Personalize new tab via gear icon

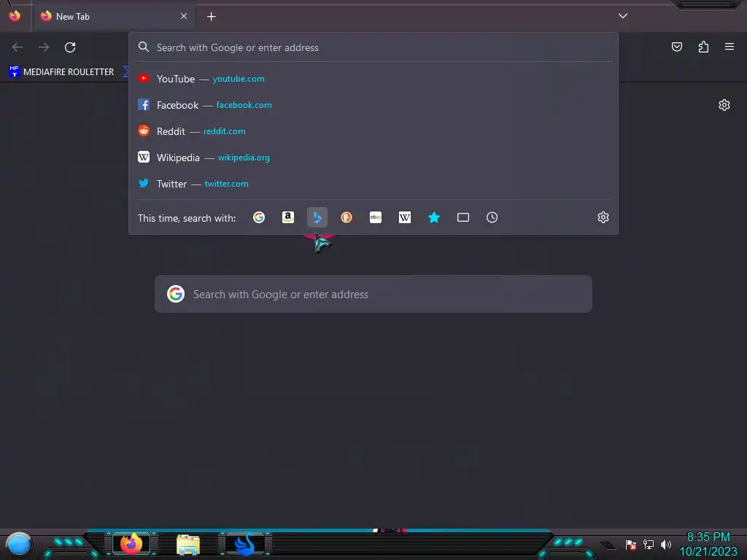tap(724, 105)
